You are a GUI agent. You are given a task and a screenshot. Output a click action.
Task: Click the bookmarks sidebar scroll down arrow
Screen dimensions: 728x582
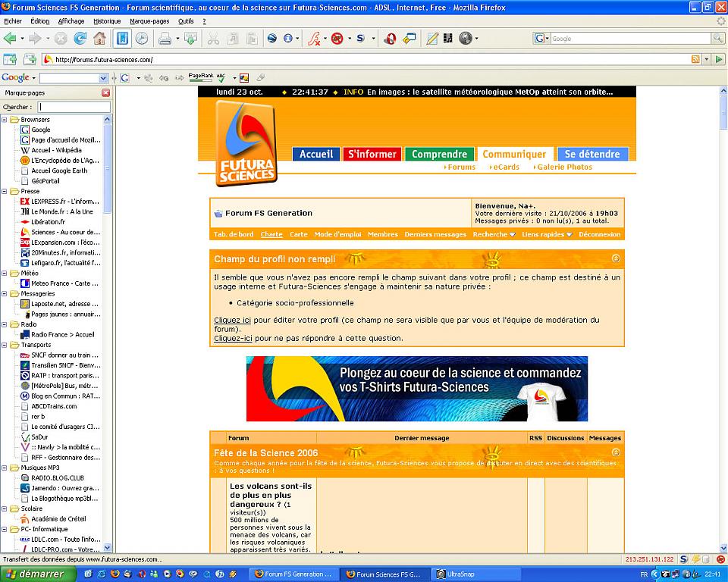107,548
